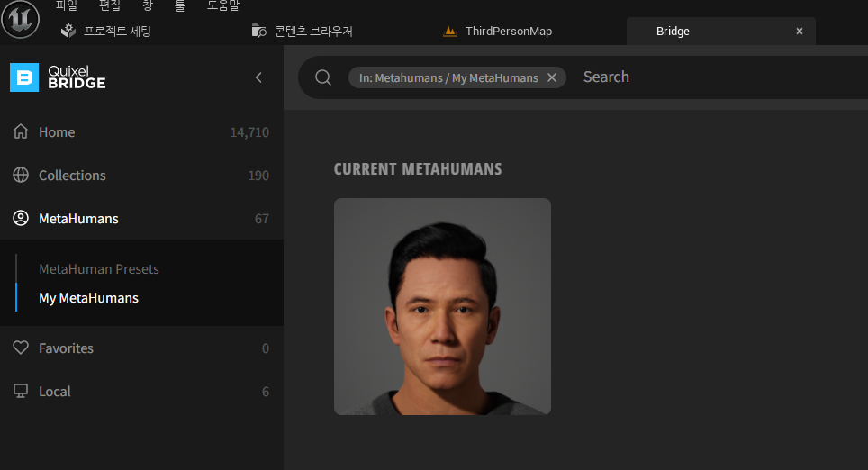Click the Home count 14,710
The image size is (868, 470).
pyautogui.click(x=249, y=132)
